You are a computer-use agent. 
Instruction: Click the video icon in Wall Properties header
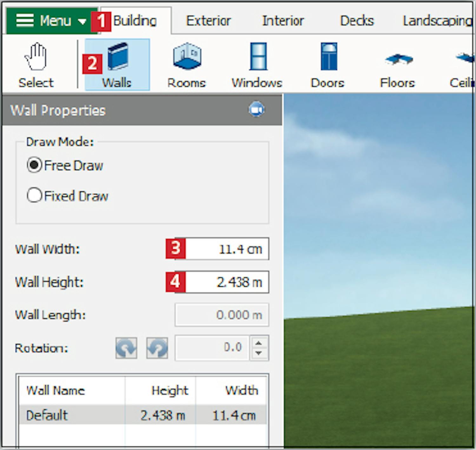[256, 110]
